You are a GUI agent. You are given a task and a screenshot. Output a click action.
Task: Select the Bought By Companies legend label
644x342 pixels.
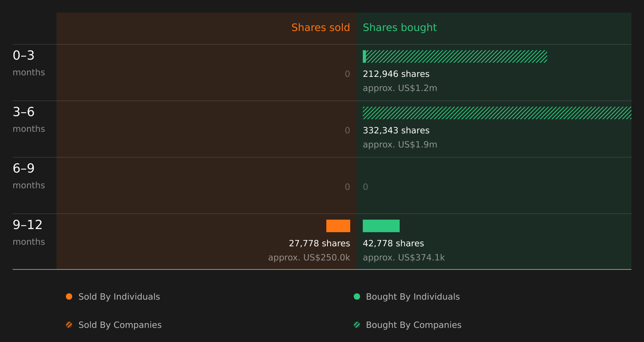[413, 325]
